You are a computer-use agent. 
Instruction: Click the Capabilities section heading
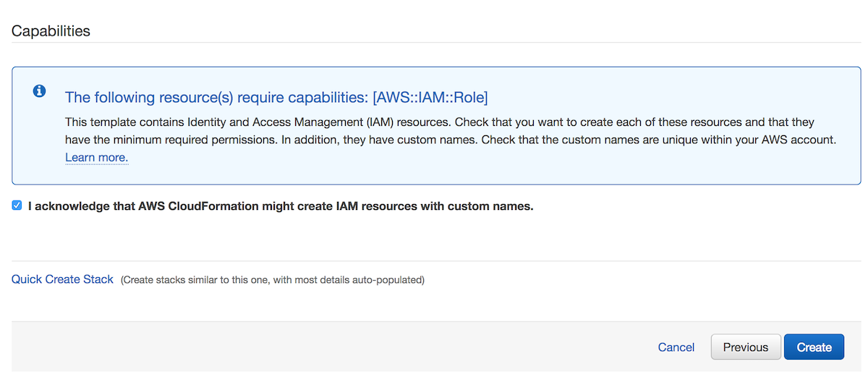click(51, 31)
